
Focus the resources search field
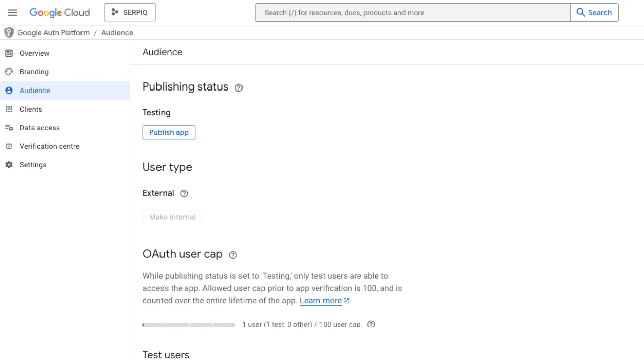pyautogui.click(x=413, y=13)
